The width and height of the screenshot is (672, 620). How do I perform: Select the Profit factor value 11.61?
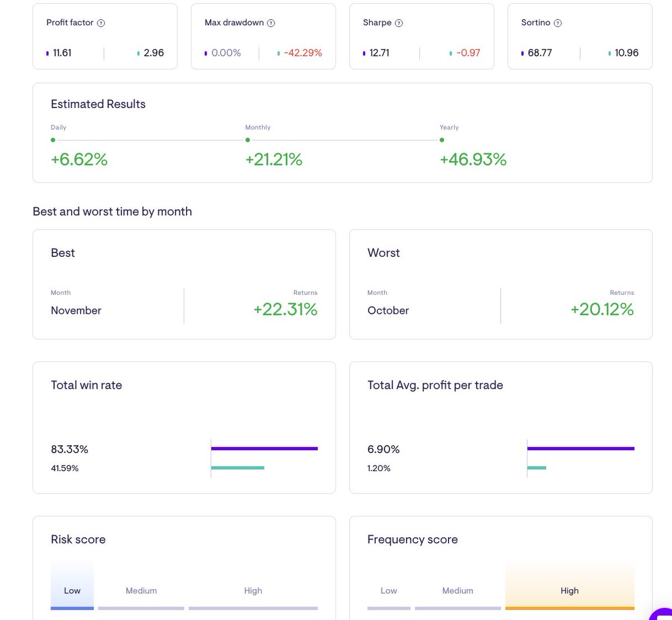point(62,53)
